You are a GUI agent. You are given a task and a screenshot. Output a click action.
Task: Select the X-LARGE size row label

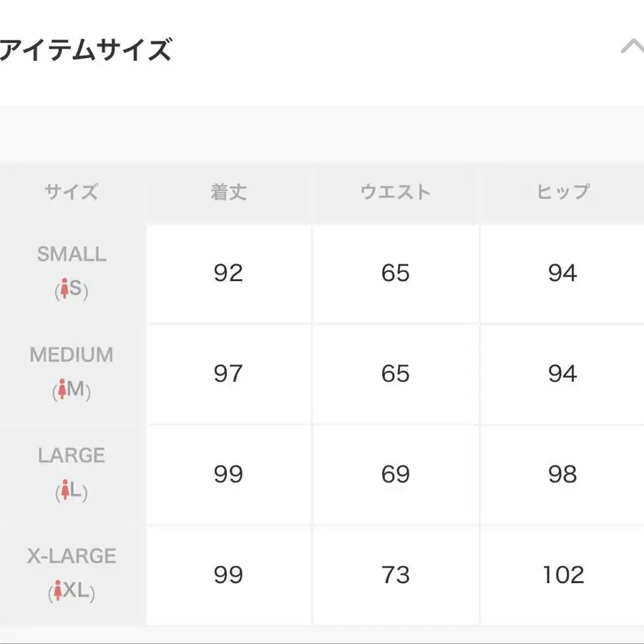pos(72,556)
